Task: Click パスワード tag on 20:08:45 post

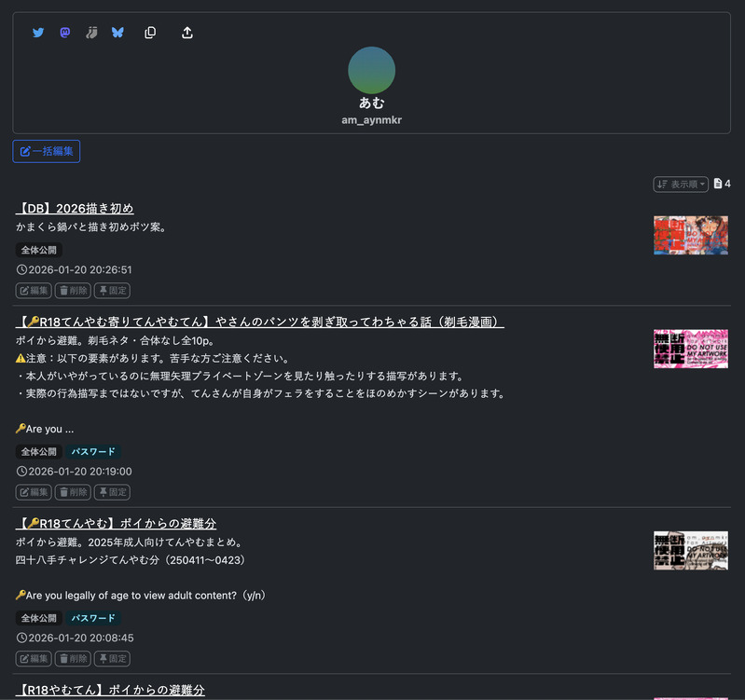Action: (x=93, y=618)
